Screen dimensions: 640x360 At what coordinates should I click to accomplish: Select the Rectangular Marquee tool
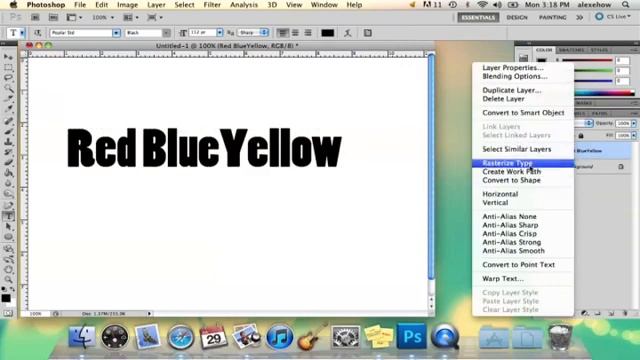[8, 67]
